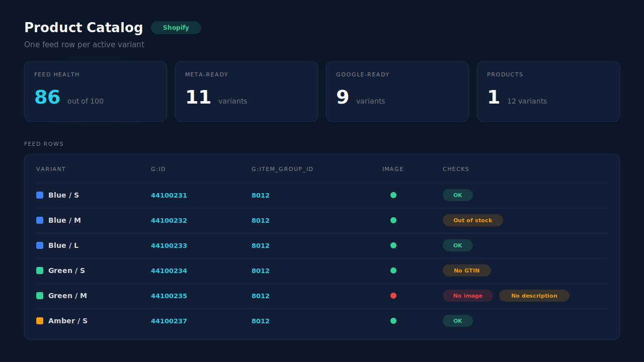Click the blue swatch for Blue / S
The image size is (644, 362).
(40, 195)
